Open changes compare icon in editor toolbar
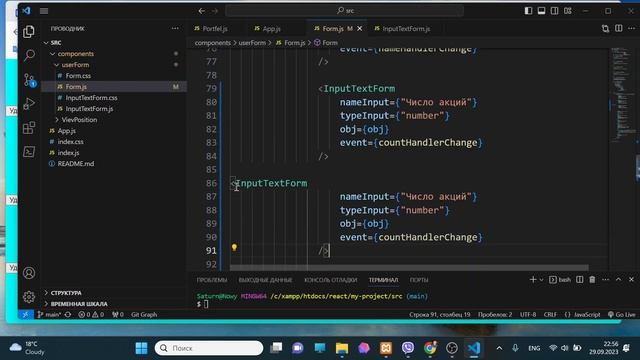This screenshot has width=640, height=360. pyautogui.click(x=605, y=28)
